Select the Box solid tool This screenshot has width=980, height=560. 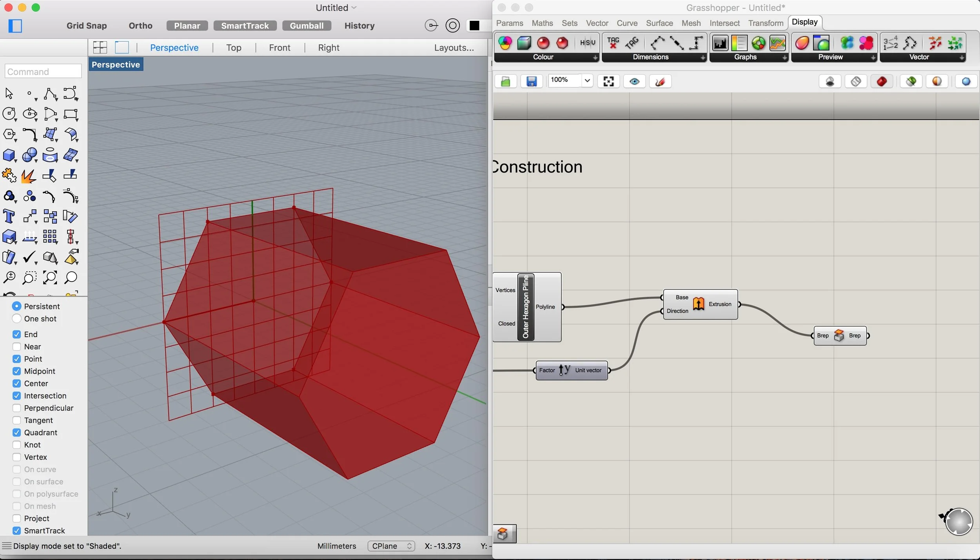pos(9,155)
